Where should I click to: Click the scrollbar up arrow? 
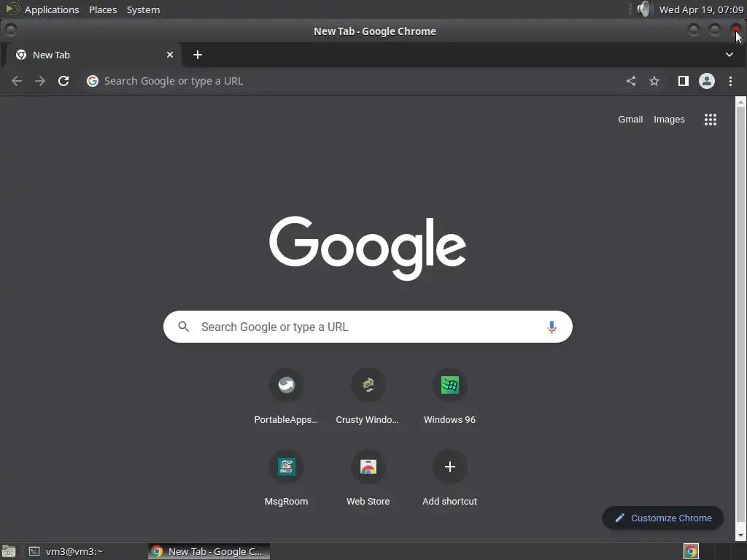[x=740, y=101]
